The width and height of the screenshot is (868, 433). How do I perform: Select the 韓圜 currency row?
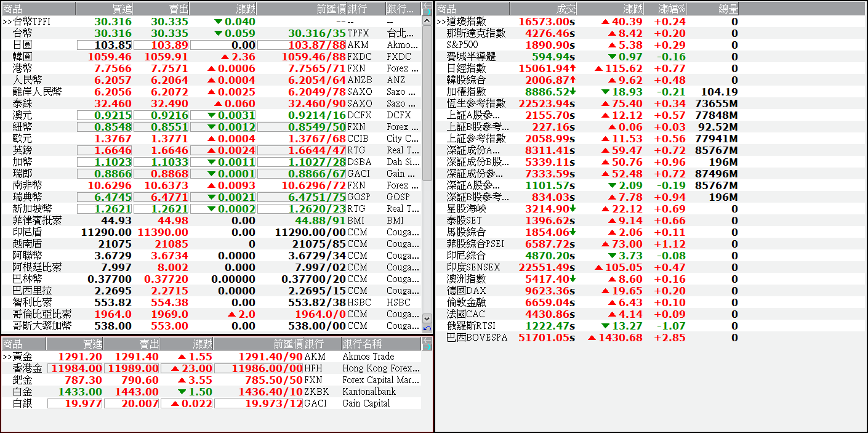pyautogui.click(x=212, y=57)
